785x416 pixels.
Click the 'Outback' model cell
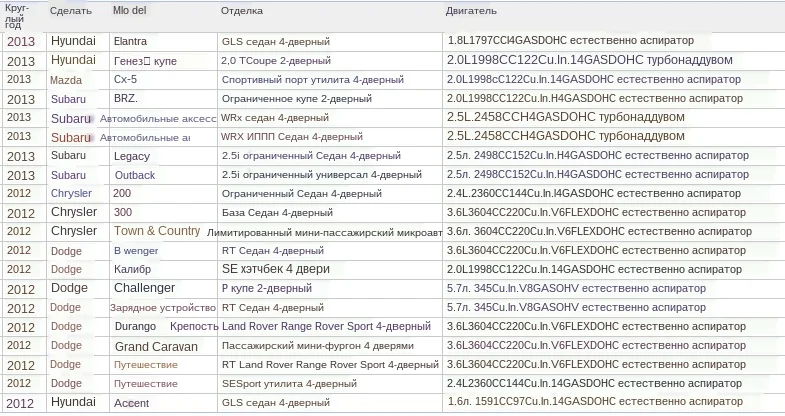point(135,175)
